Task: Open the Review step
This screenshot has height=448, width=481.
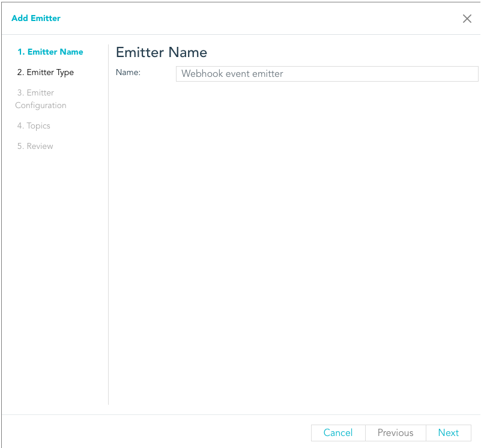Action: pyautogui.click(x=35, y=146)
